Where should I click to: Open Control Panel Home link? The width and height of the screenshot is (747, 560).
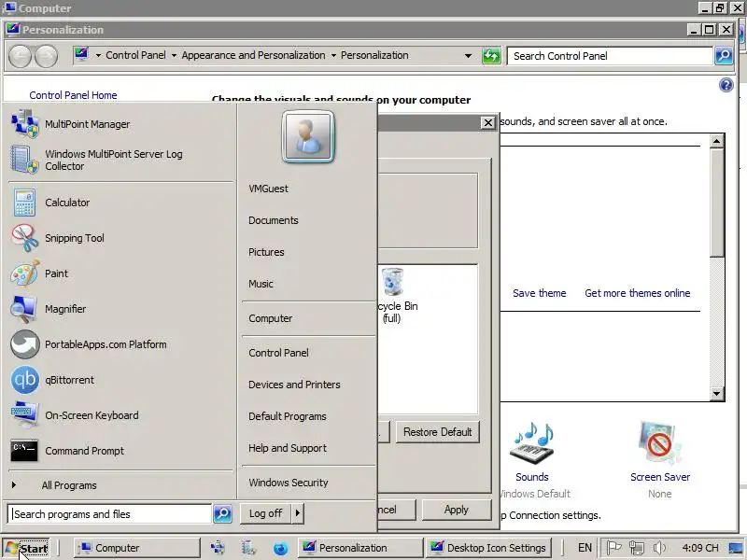coord(73,95)
